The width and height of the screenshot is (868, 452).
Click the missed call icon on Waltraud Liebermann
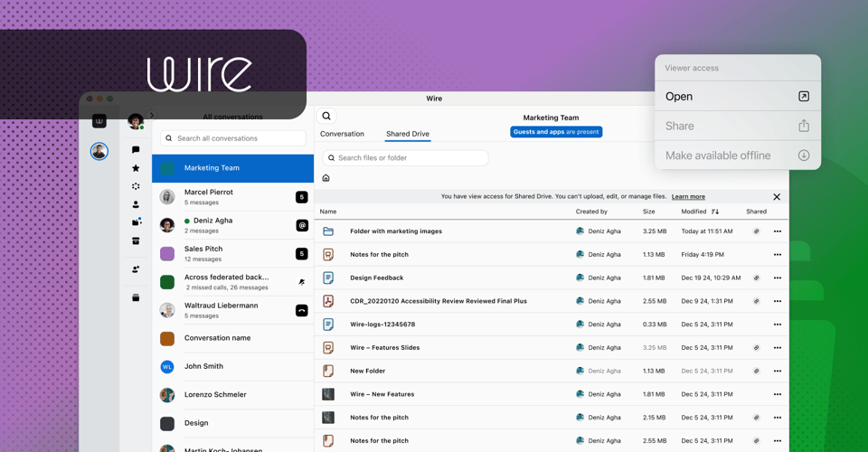pos(302,310)
